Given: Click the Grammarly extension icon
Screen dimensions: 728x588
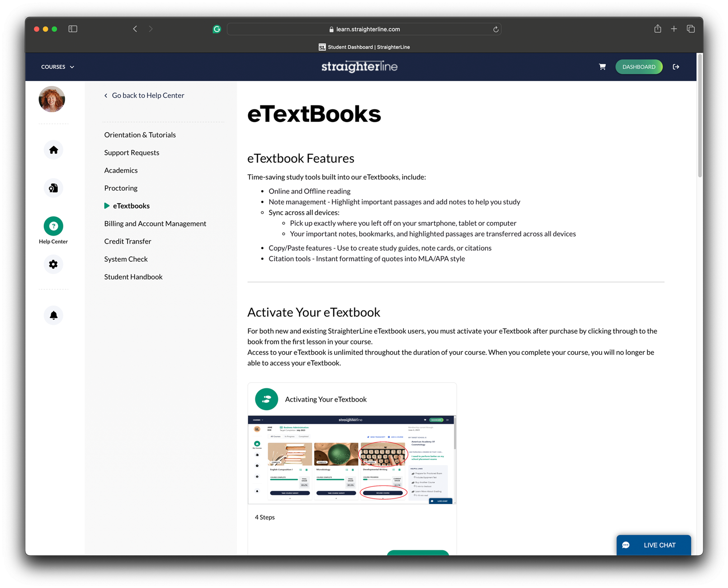Looking at the screenshot, I should point(217,29).
